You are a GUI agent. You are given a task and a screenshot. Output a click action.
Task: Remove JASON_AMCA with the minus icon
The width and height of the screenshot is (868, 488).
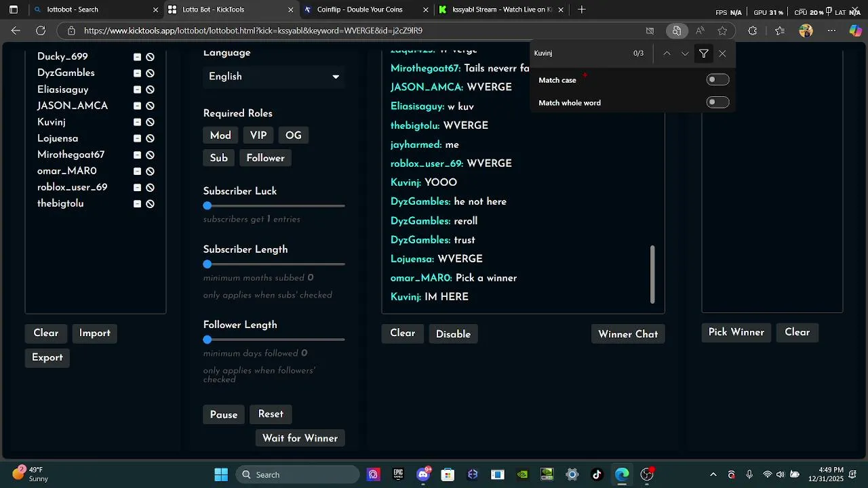tap(137, 106)
